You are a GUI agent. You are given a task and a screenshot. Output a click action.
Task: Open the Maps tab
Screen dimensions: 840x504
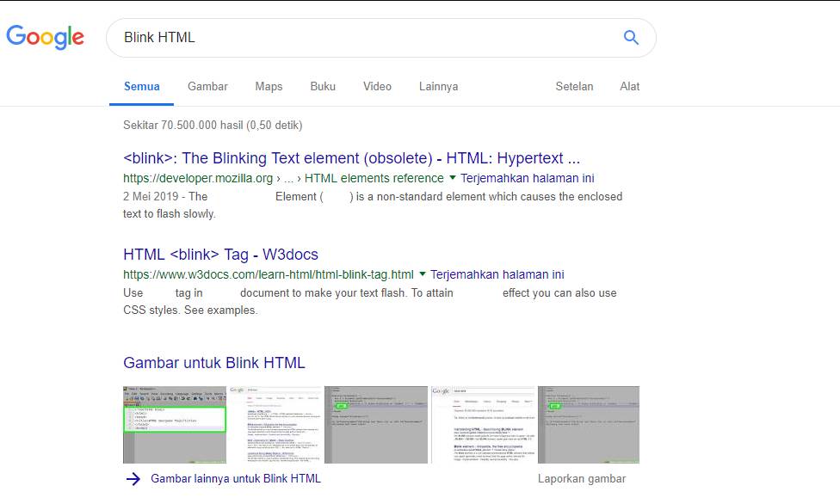(x=269, y=86)
